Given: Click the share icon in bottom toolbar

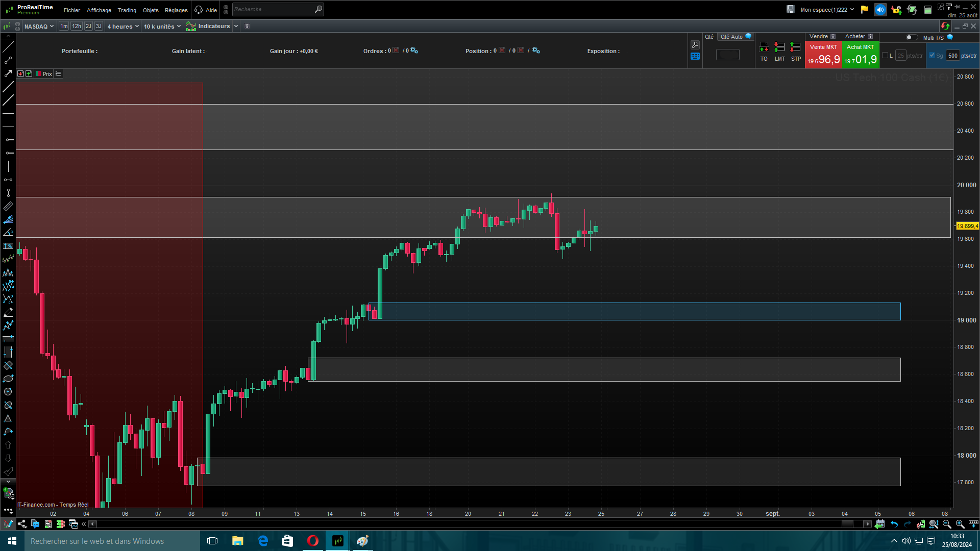Looking at the screenshot, I should point(22,524).
